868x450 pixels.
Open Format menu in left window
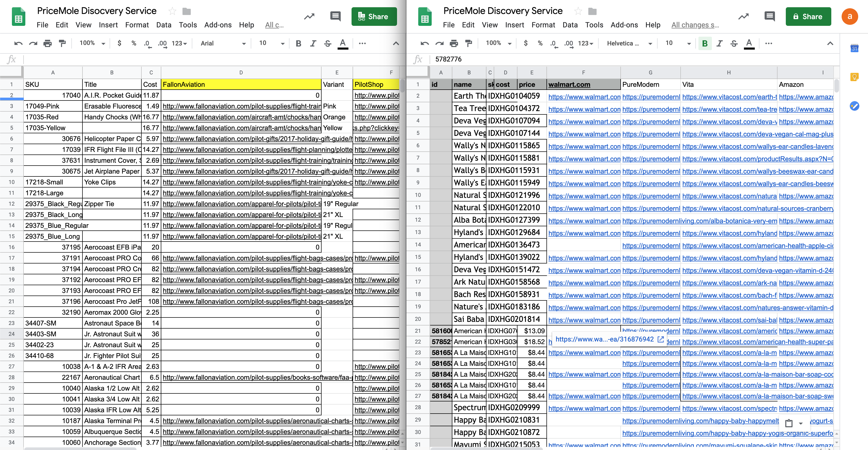pyautogui.click(x=137, y=25)
